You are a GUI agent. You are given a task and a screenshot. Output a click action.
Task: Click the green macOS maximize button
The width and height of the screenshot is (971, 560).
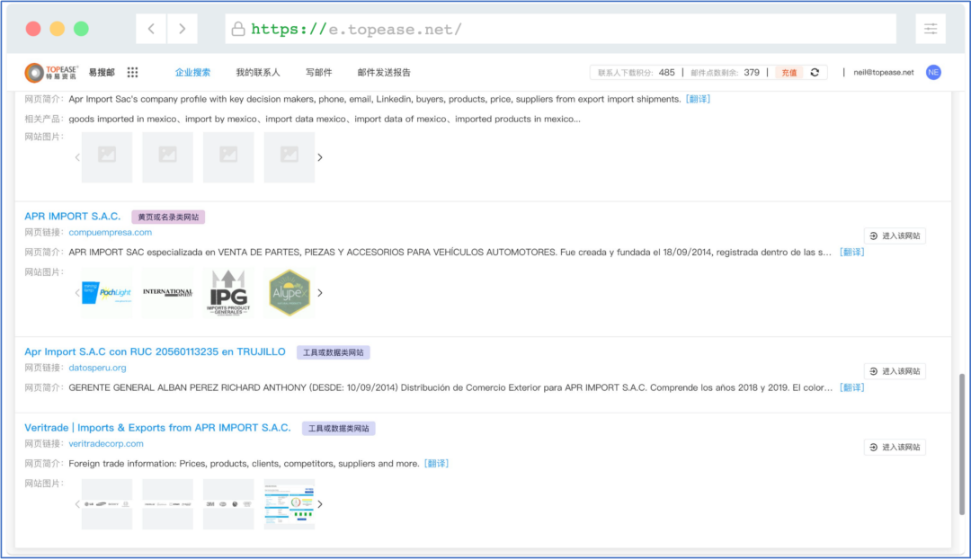click(81, 29)
